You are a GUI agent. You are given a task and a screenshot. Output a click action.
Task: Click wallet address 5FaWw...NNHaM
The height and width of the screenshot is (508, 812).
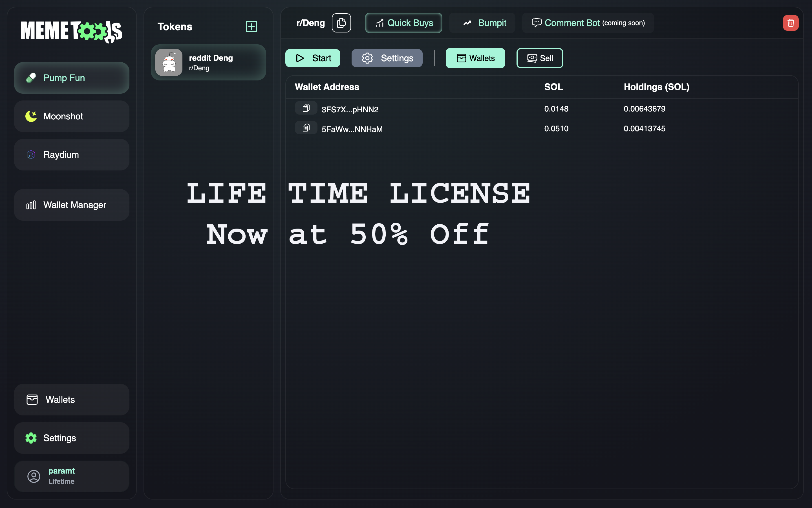pos(352,129)
